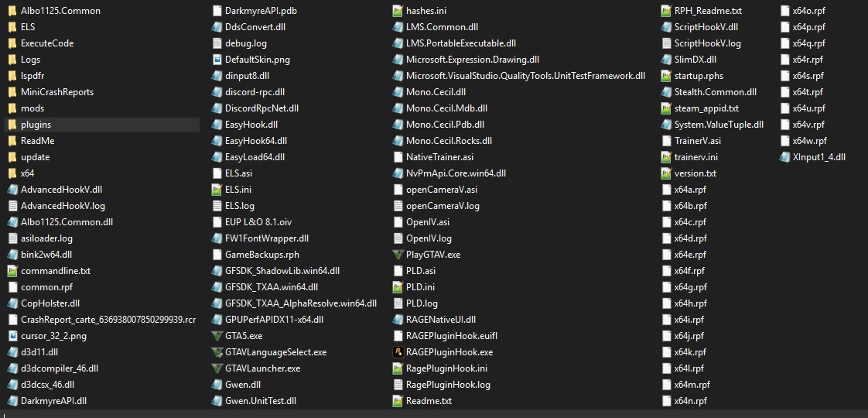Click the cursor_32_2.png image icon
The image size is (868, 418).
12,336
